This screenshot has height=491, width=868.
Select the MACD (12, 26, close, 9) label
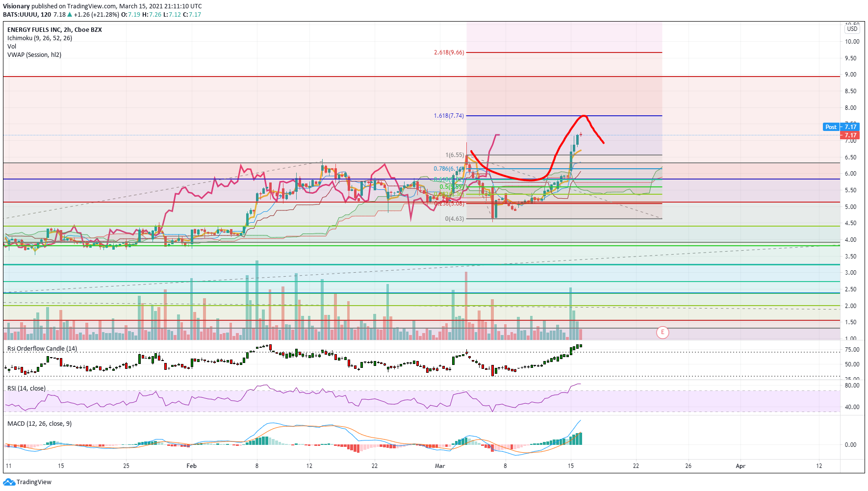[x=39, y=424]
